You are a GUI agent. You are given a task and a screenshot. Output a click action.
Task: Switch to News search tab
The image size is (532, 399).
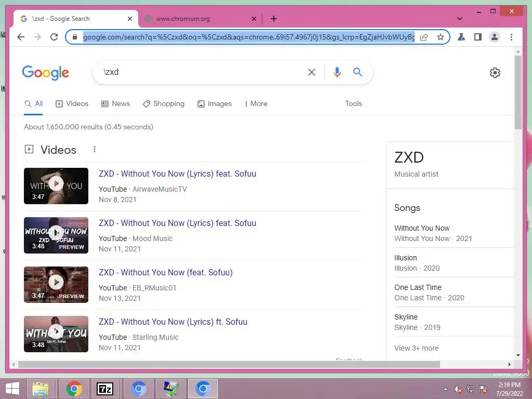pyautogui.click(x=116, y=104)
